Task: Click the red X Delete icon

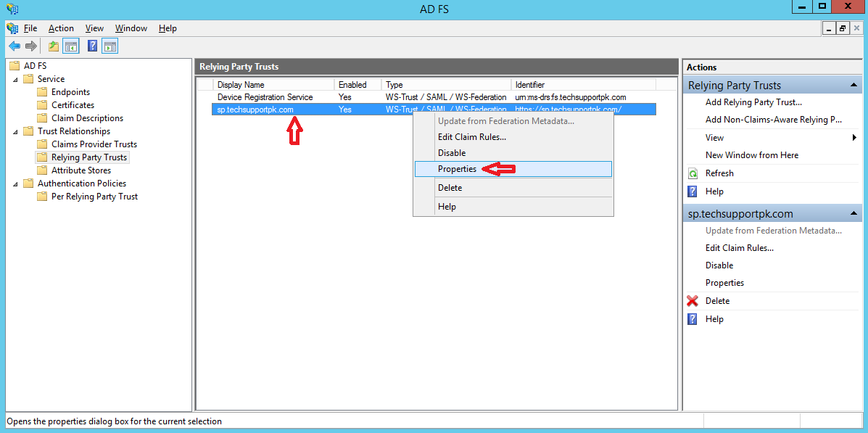Action: coord(693,301)
